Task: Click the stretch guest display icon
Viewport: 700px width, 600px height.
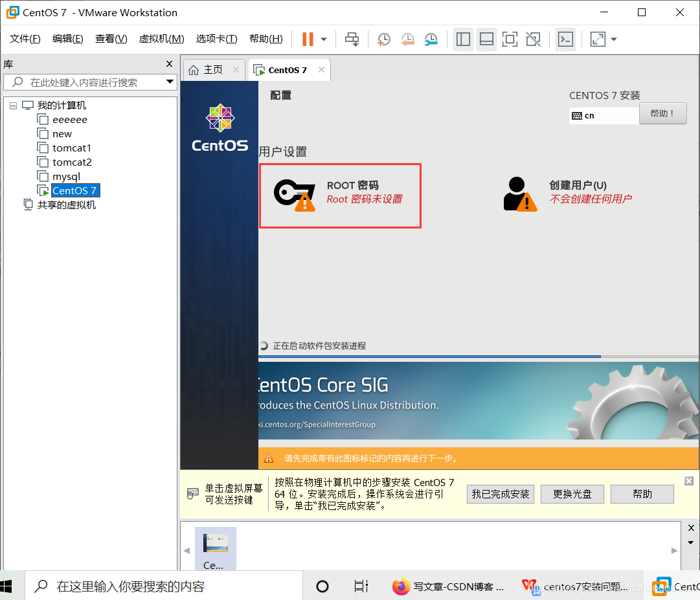Action: click(x=598, y=39)
